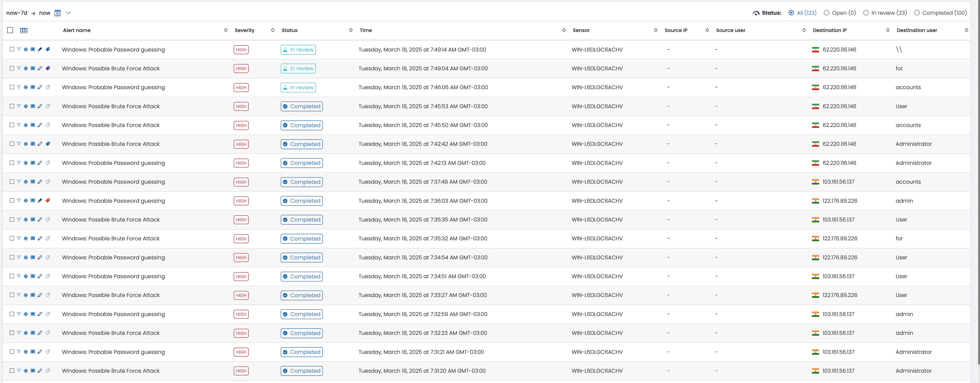Viewport: 980px width, 383px height.
Task: Click the 'Alert name' column header
Action: [x=77, y=30]
